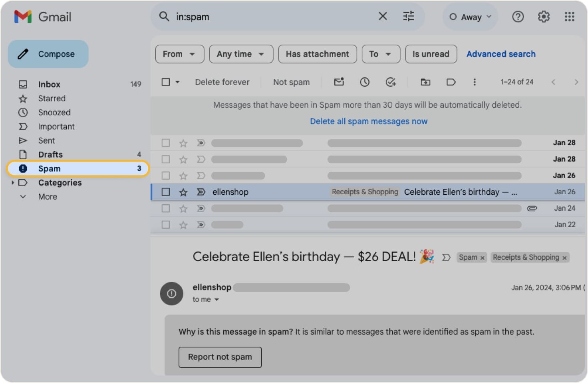Open the Drafts folder
Image resolution: width=588 pixels, height=383 pixels.
coord(50,154)
